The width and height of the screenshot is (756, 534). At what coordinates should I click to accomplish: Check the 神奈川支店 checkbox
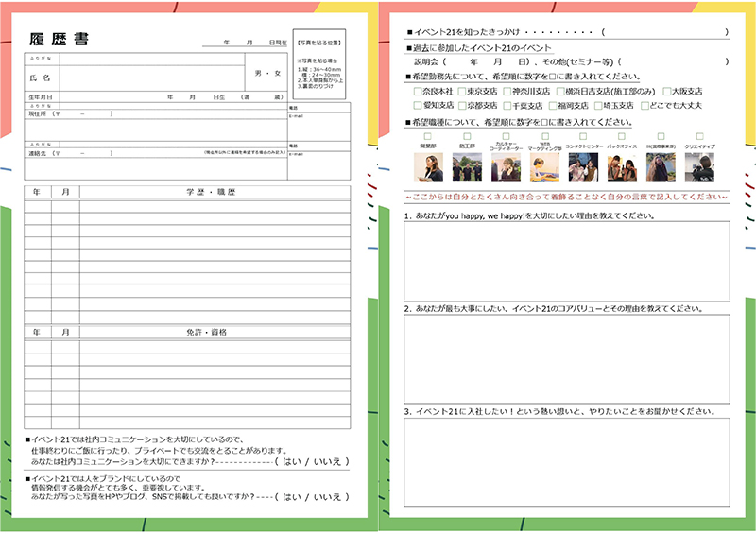coord(507,91)
